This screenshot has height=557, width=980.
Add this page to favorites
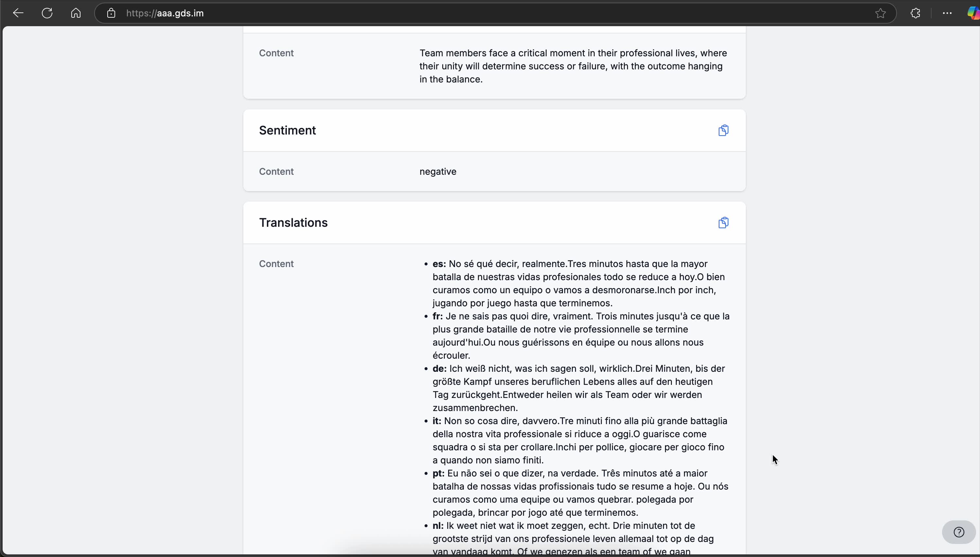click(x=880, y=13)
